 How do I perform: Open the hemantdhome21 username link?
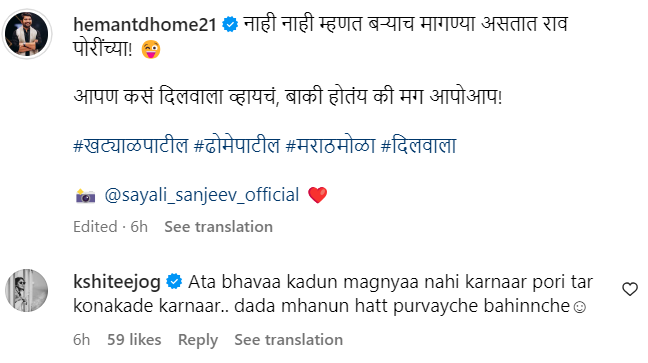(x=145, y=24)
